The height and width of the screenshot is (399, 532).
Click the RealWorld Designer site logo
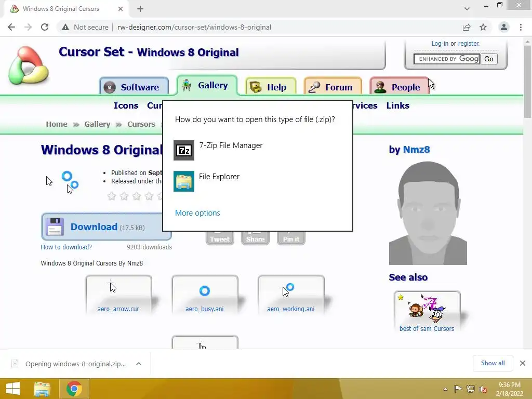(x=29, y=65)
